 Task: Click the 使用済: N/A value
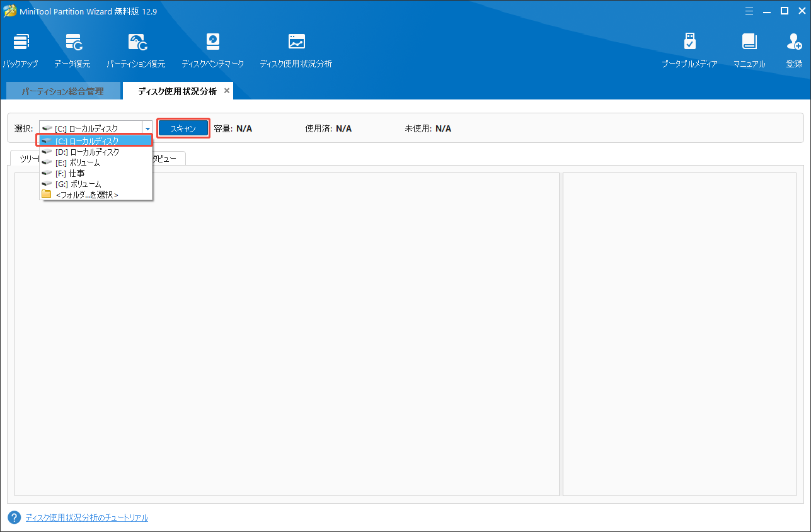[x=343, y=128]
